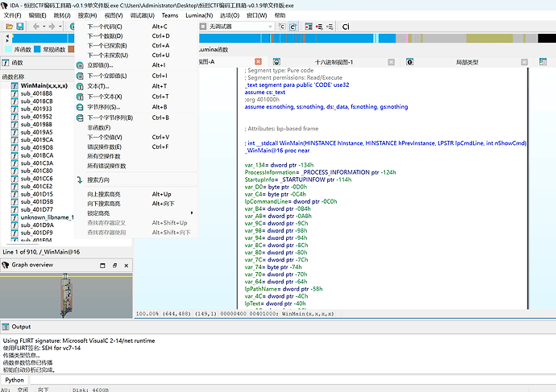Go forward with the right arrow icon
The width and height of the screenshot is (556, 392).
tap(52, 27)
